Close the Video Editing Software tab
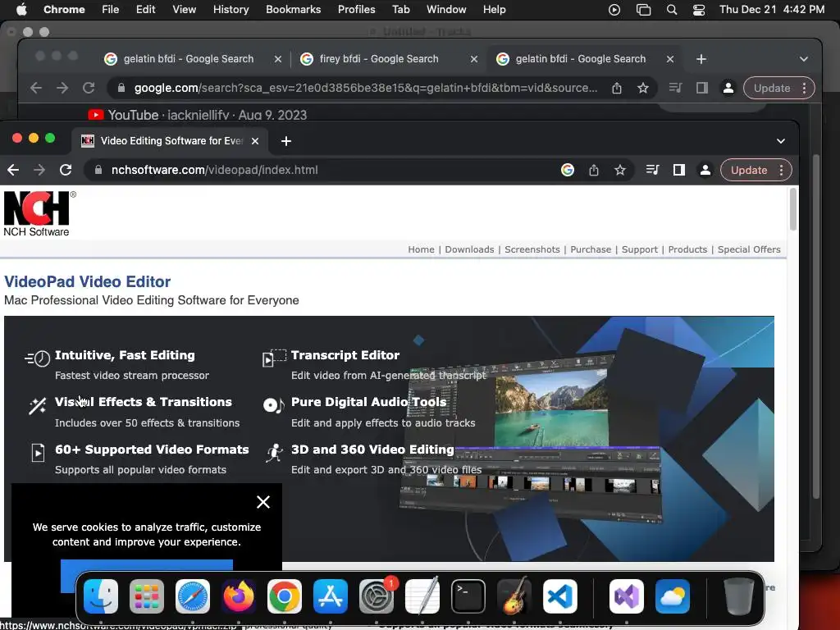This screenshot has width=840, height=630. point(255,141)
